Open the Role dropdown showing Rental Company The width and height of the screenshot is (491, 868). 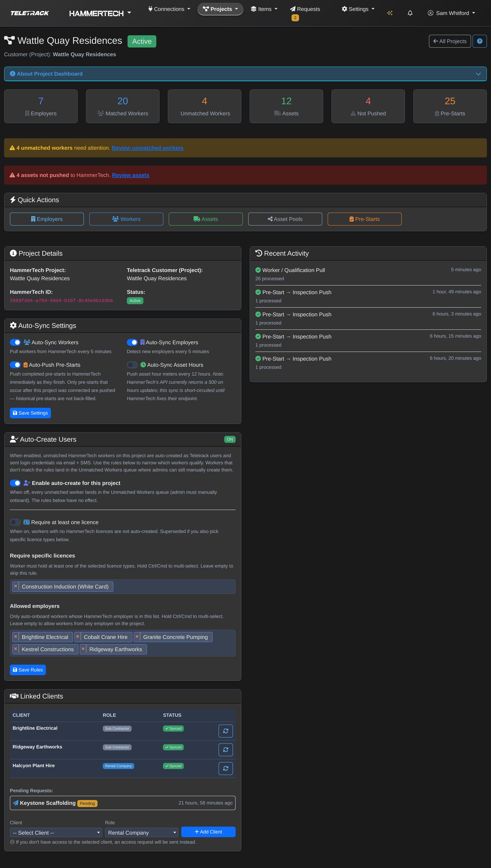142,833
